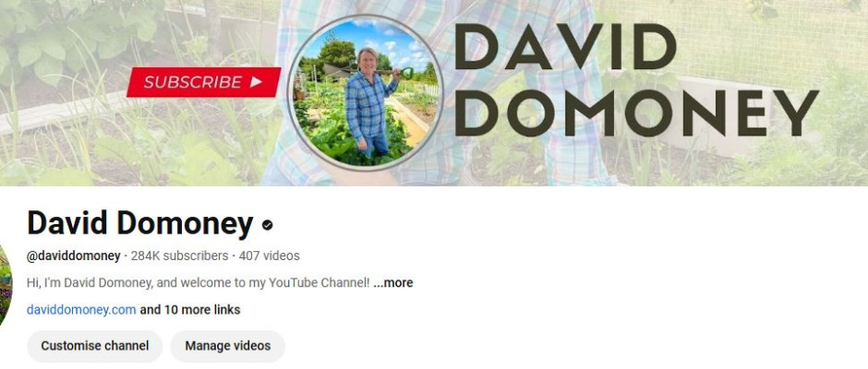Click the Customise channel button
Viewport: 868px width, 369px height.
pos(95,346)
